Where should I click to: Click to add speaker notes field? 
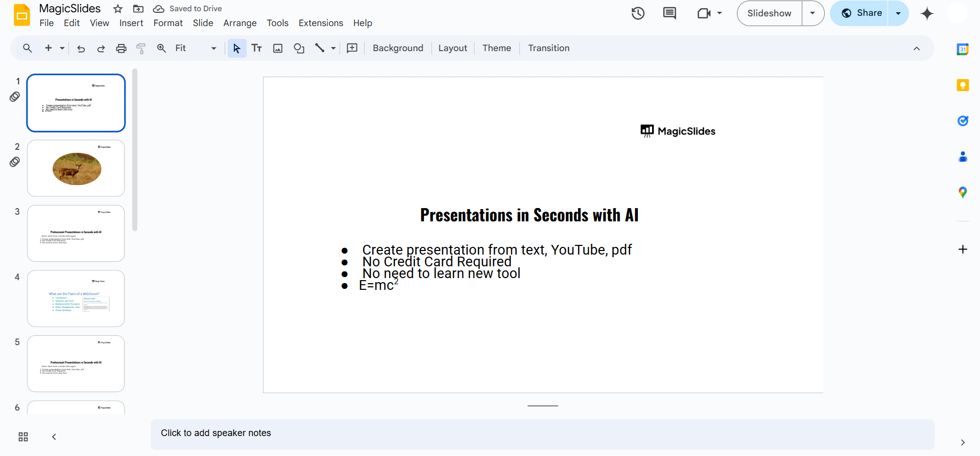pos(542,434)
